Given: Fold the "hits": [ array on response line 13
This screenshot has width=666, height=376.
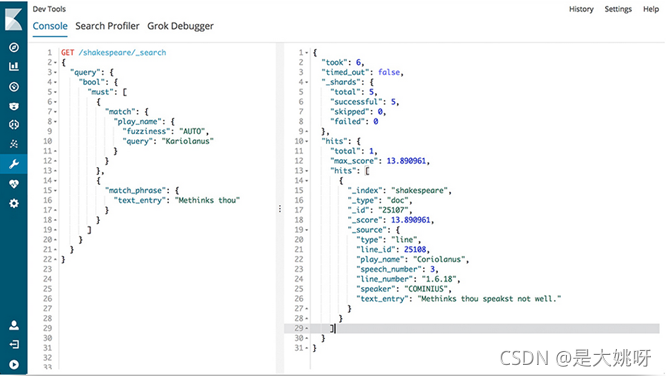Looking at the screenshot, I should (307, 171).
